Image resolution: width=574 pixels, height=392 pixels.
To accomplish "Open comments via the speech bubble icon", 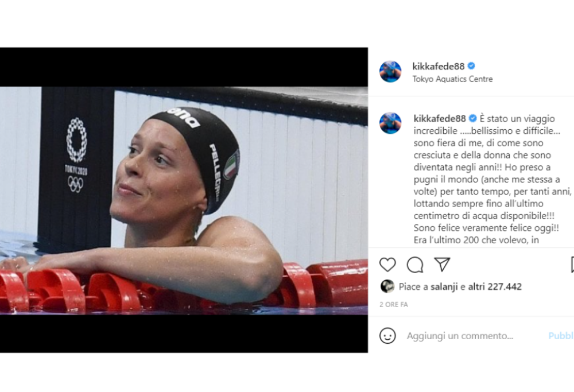I will tap(415, 265).
